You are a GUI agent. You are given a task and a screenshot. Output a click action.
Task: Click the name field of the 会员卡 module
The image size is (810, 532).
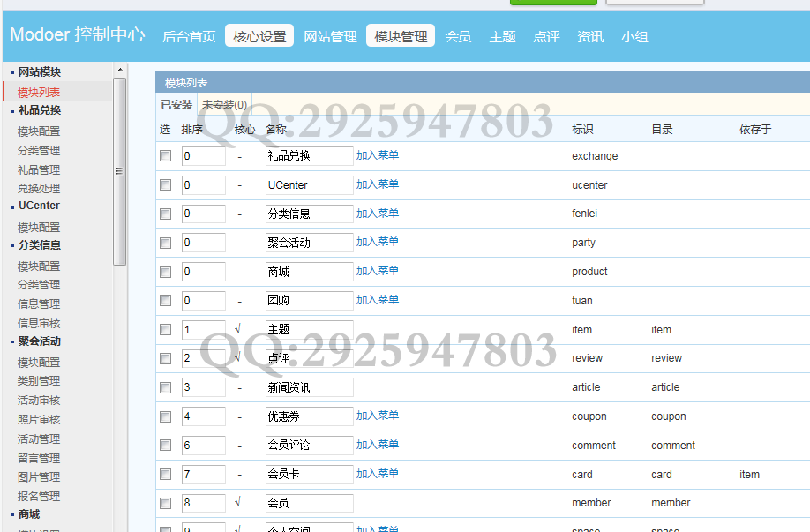(307, 474)
